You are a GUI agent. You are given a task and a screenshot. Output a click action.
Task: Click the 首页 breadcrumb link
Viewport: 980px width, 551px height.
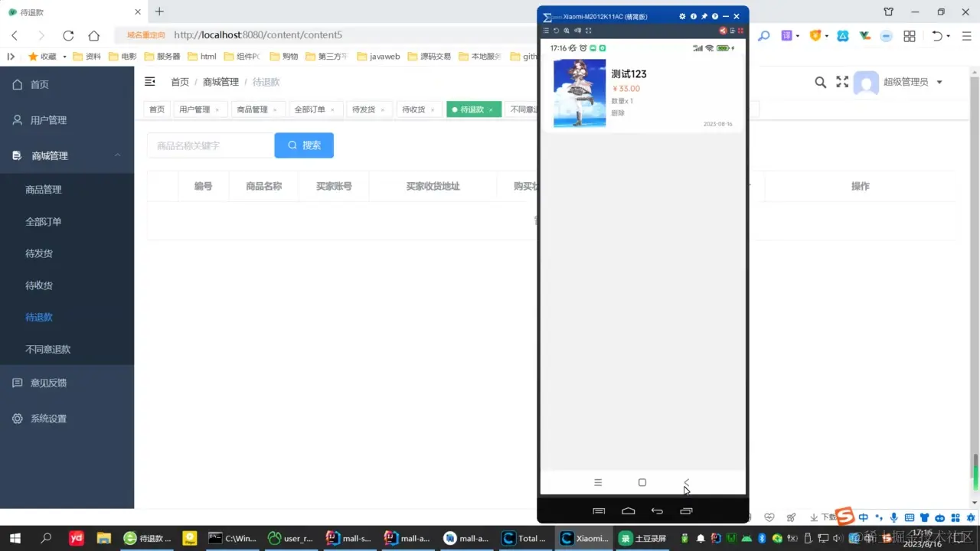(x=180, y=82)
